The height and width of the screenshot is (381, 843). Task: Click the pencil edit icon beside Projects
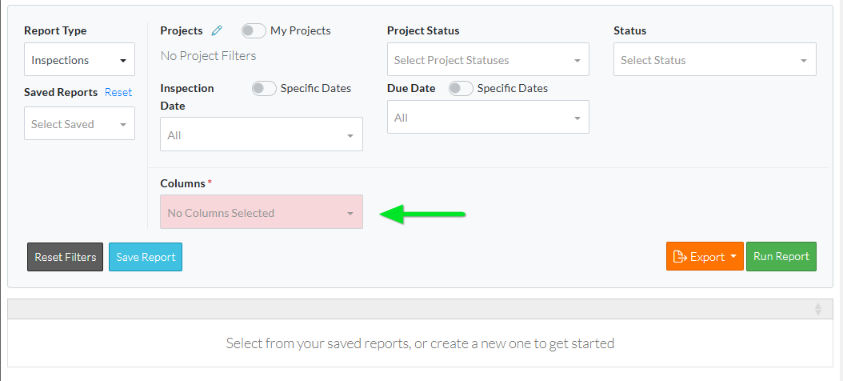coord(217,31)
